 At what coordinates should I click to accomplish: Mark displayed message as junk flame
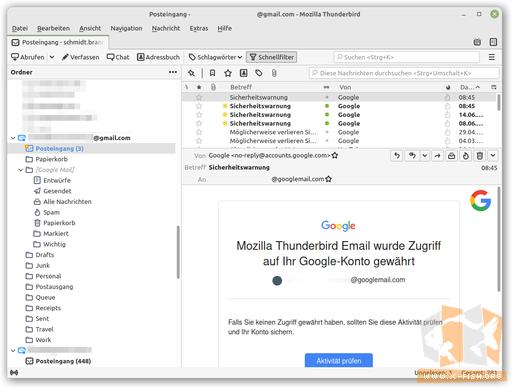[x=466, y=156]
